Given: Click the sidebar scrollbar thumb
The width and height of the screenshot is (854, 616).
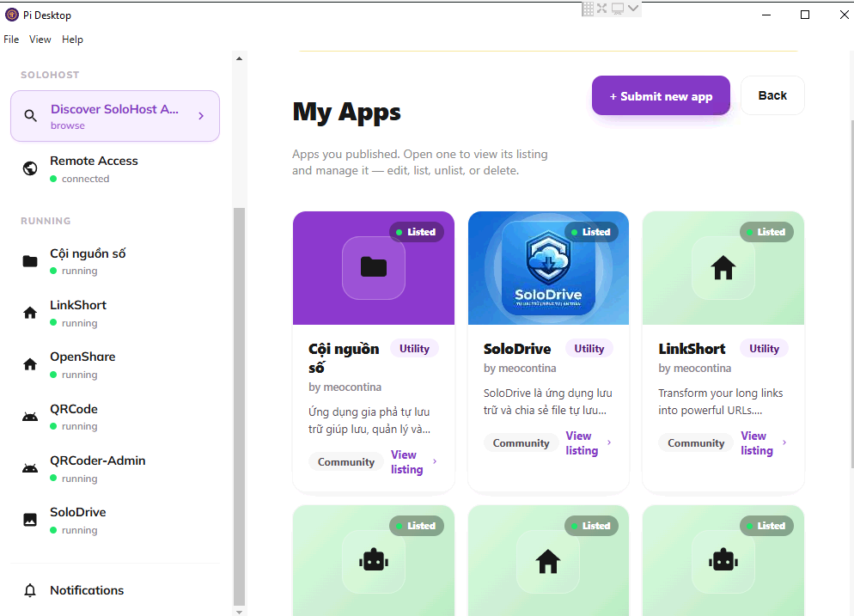Looking at the screenshot, I should point(239,406).
